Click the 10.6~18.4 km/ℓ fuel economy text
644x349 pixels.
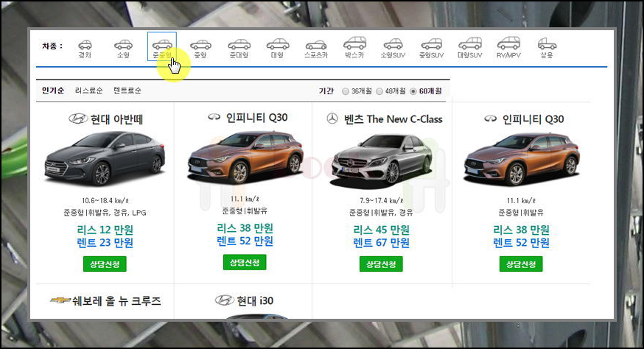[105, 201]
